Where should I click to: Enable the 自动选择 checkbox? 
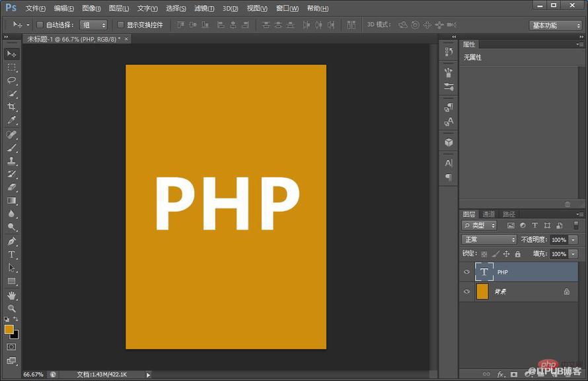coord(40,24)
